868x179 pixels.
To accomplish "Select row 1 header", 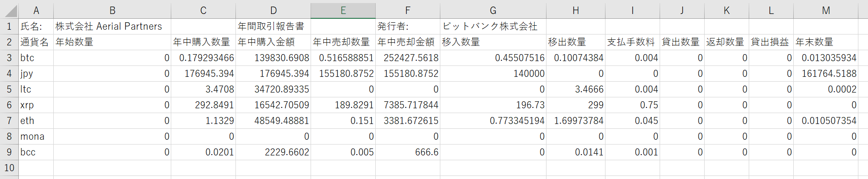I will pyautogui.click(x=9, y=27).
